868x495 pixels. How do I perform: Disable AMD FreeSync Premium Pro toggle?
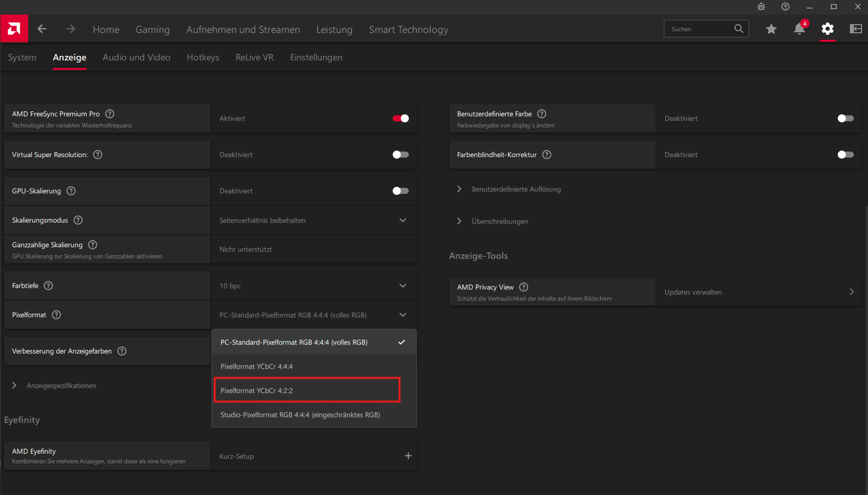[x=401, y=118]
